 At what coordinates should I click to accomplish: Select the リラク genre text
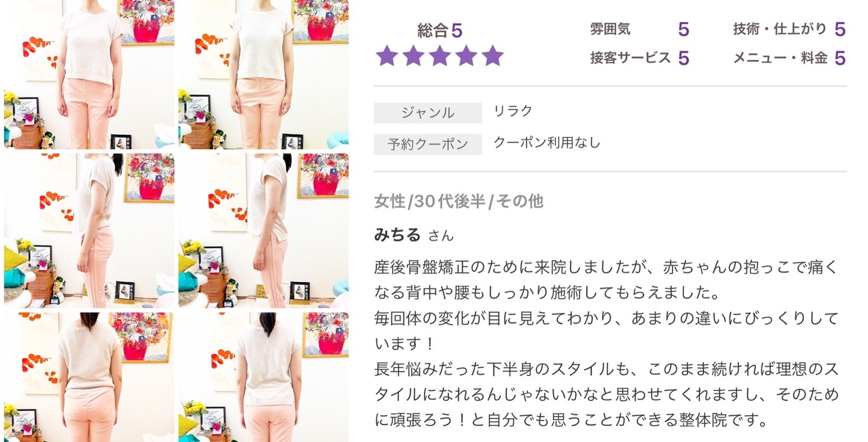[x=513, y=111]
